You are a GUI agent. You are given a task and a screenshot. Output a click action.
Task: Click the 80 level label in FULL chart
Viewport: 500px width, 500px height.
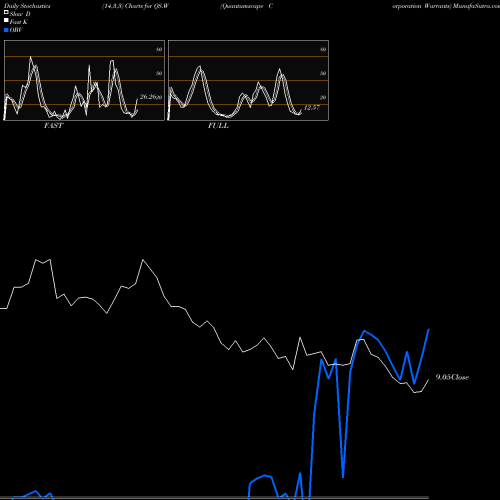tap(323, 49)
